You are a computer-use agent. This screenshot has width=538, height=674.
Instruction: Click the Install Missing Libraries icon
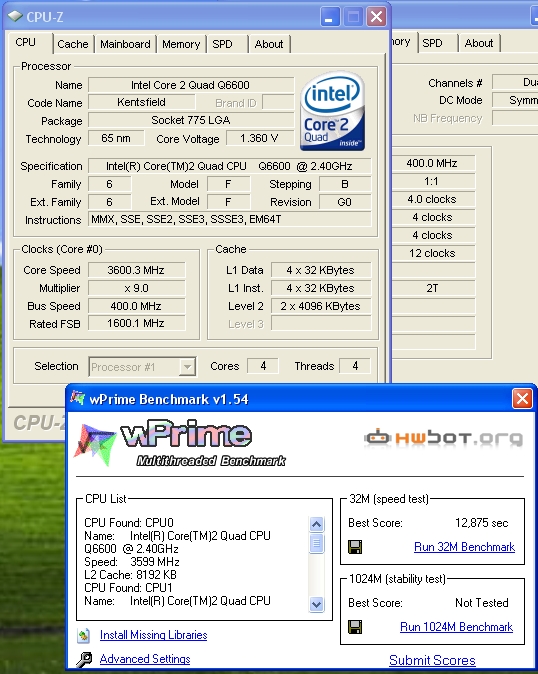84,635
